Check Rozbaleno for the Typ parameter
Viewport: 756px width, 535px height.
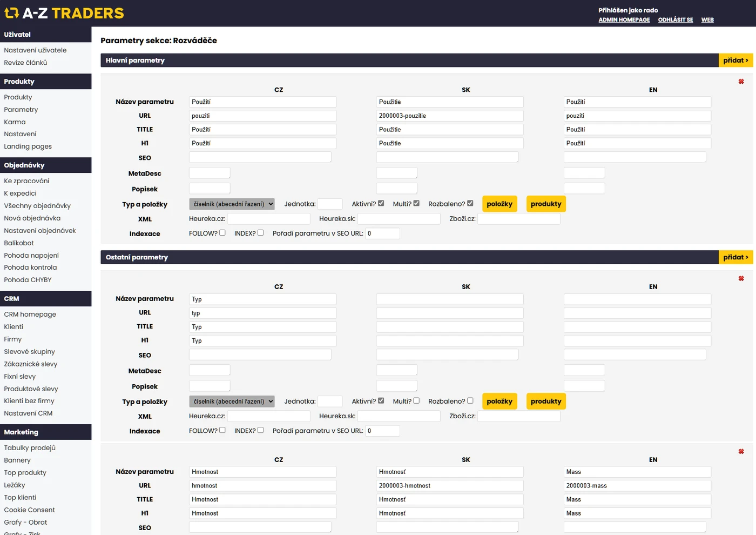pos(470,401)
